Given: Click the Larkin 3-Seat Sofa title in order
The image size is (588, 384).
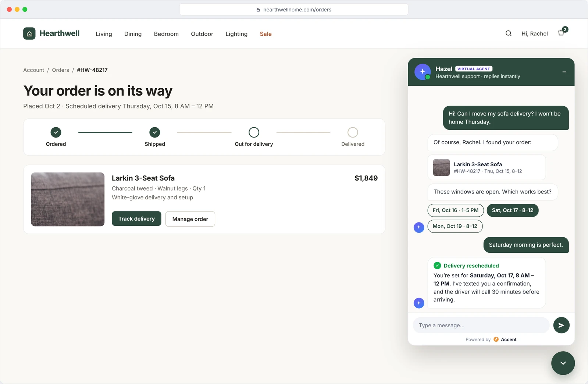Looking at the screenshot, I should 143,178.
